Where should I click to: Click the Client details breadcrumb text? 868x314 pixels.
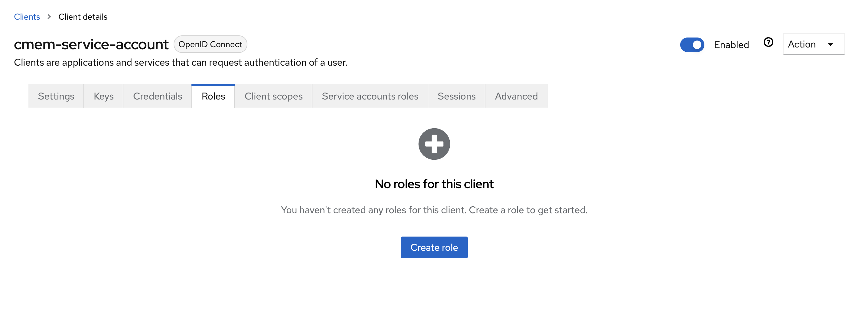[x=83, y=17]
